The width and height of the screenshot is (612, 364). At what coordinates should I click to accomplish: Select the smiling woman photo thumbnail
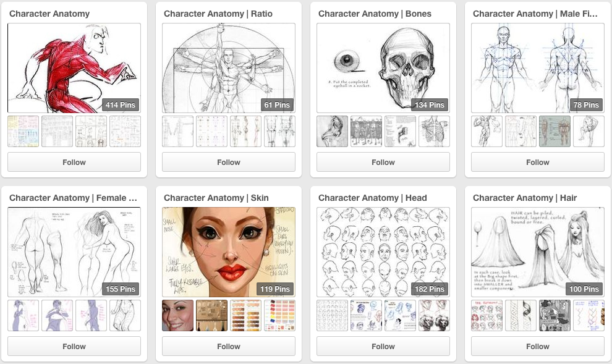tap(177, 315)
